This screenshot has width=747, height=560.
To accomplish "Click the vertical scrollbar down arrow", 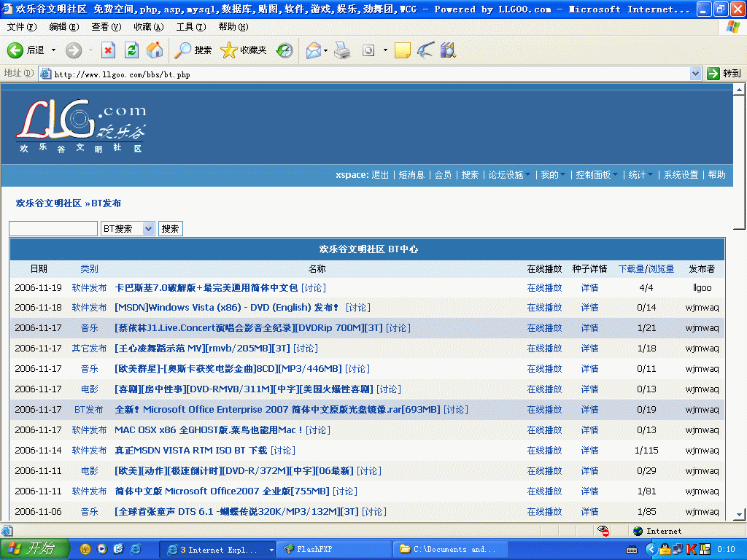I will pyautogui.click(x=739, y=515).
